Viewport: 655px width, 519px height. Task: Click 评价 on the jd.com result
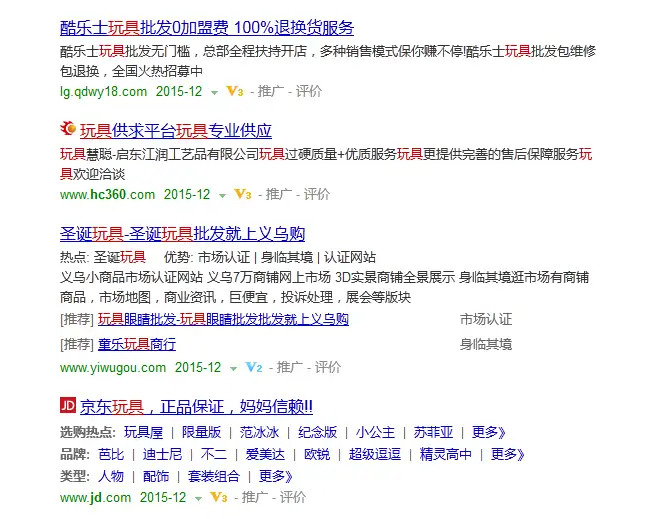coord(293,497)
